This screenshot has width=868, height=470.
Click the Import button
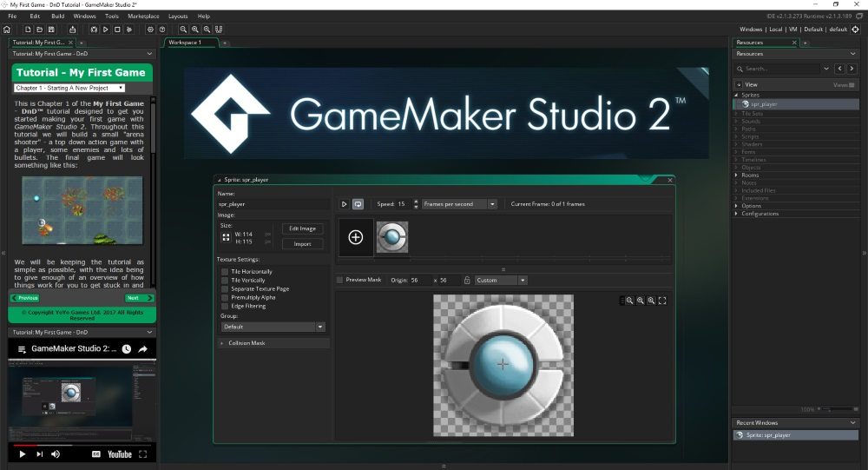click(302, 244)
